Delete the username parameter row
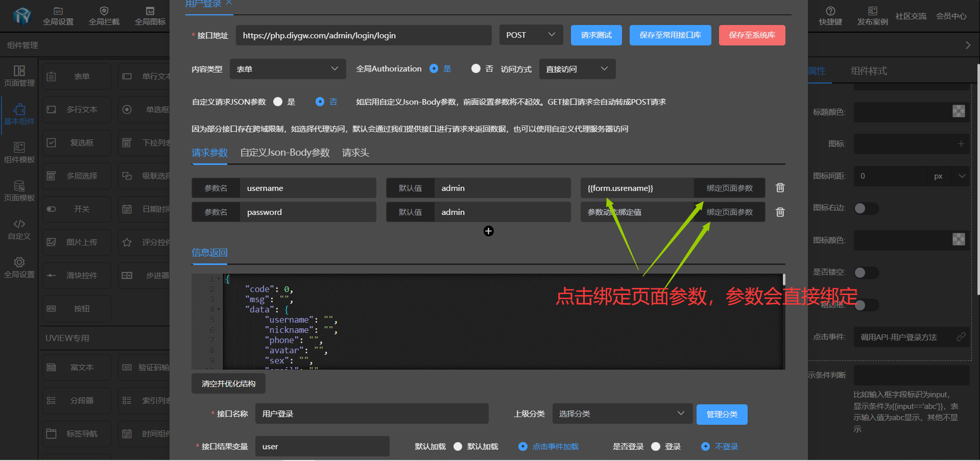Image resolution: width=980 pixels, height=461 pixels. pyautogui.click(x=780, y=188)
